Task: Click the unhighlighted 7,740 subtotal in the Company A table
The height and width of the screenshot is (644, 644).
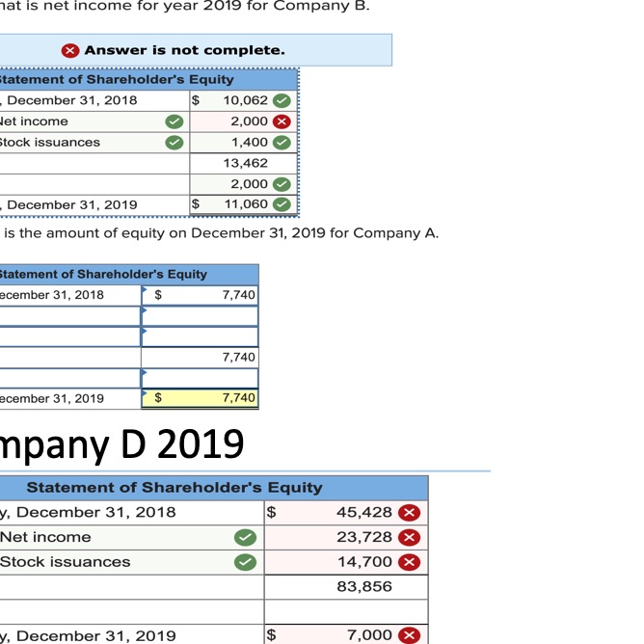Action: [200, 358]
